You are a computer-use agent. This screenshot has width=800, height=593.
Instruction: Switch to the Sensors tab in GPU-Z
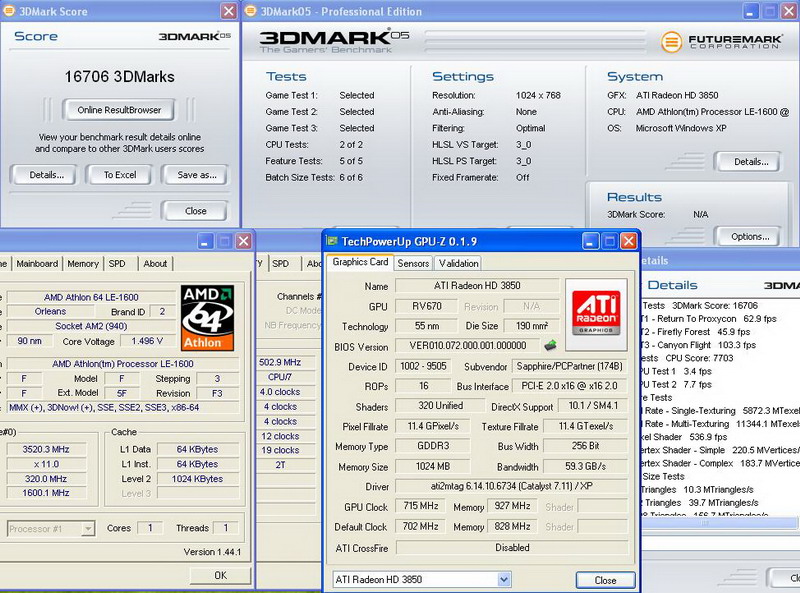413,263
